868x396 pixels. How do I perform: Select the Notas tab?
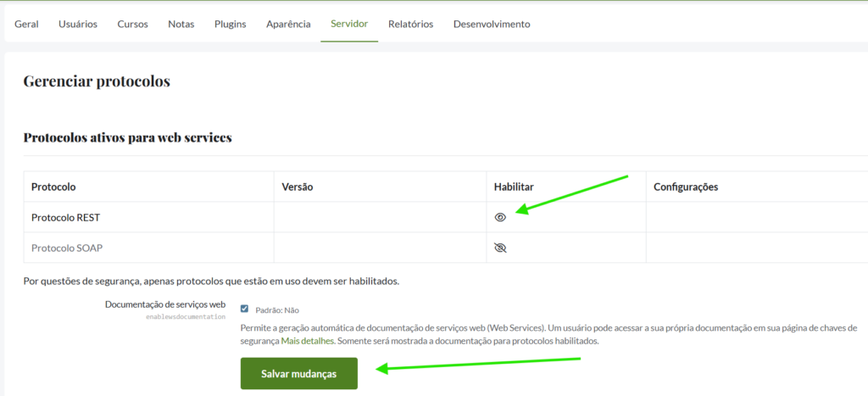click(181, 24)
